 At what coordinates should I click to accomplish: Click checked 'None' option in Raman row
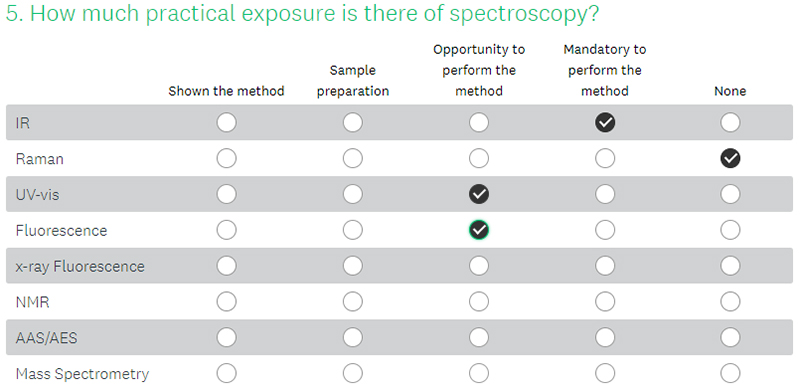pos(730,159)
